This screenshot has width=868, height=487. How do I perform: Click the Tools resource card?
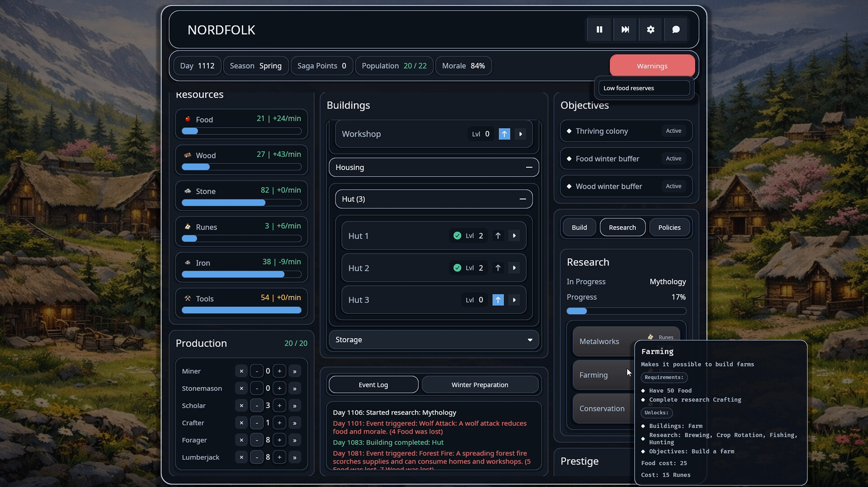[241, 303]
